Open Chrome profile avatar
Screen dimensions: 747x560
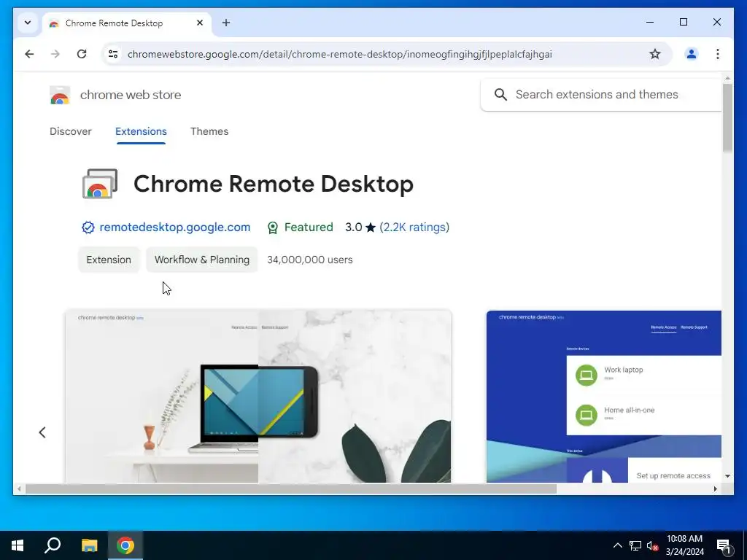[692, 54]
